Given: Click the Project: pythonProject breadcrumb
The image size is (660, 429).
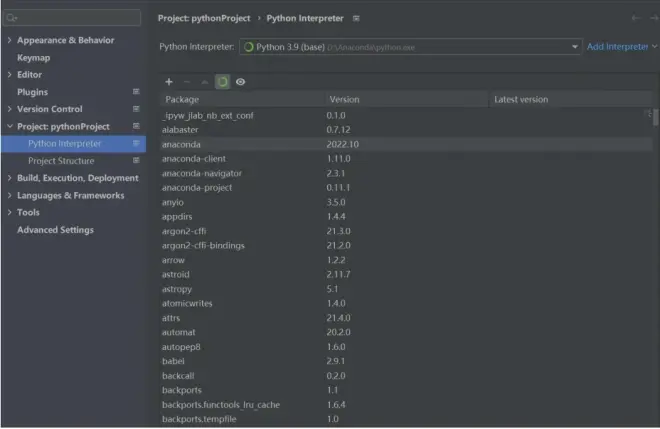Looking at the screenshot, I should coord(204,19).
